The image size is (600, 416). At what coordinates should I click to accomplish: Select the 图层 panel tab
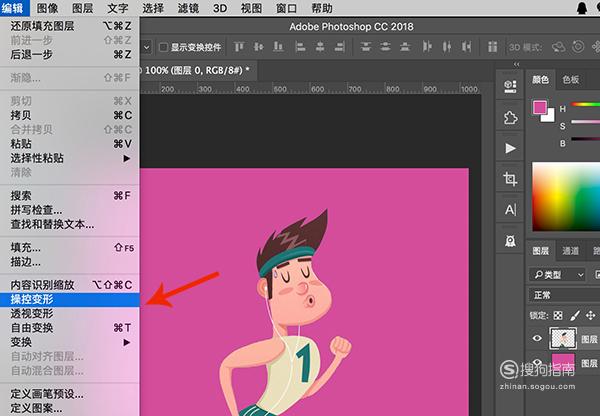(541, 251)
